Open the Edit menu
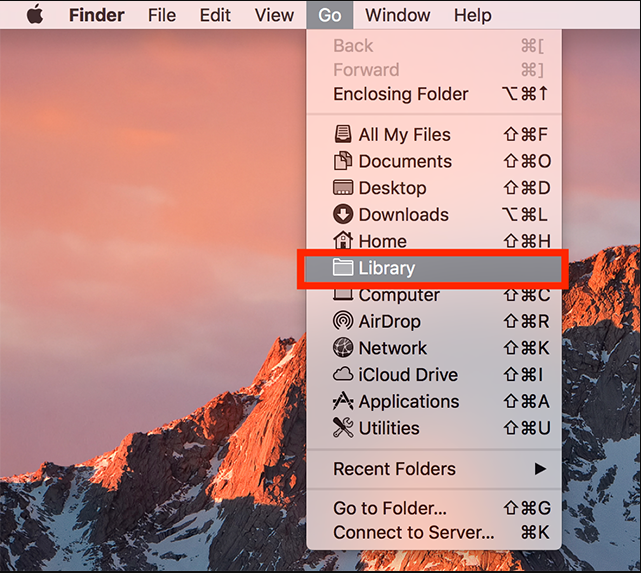Image resolution: width=641 pixels, height=573 pixels. pos(215,15)
